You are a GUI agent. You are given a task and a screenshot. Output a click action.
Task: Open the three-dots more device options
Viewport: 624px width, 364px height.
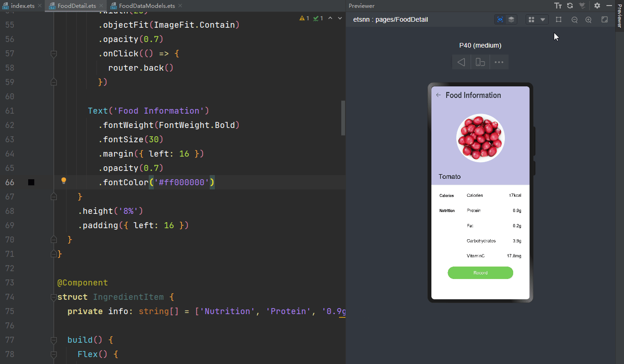tap(499, 62)
